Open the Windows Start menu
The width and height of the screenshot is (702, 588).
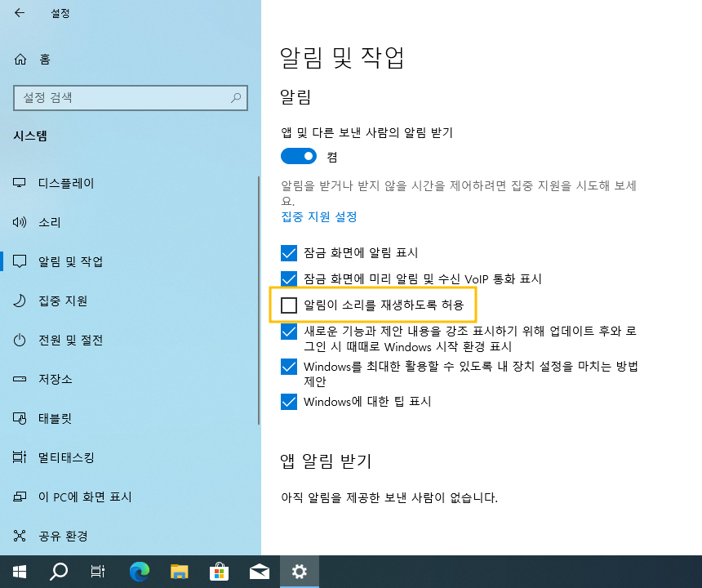20,572
